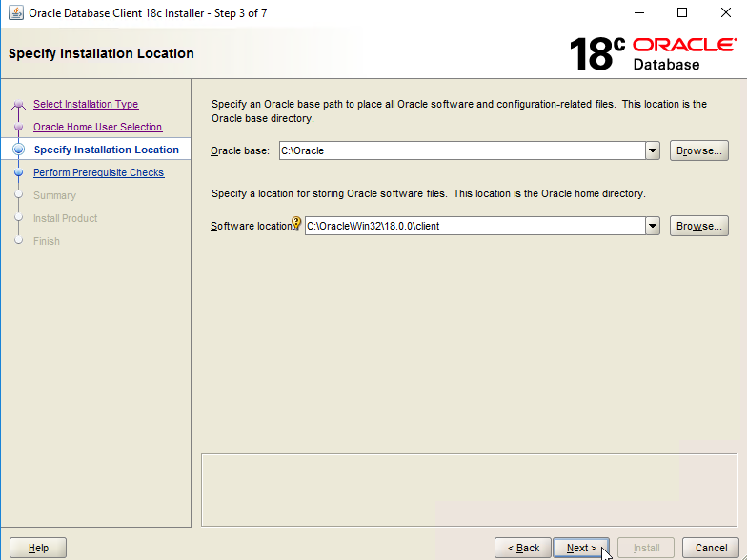Image resolution: width=747 pixels, height=560 pixels.
Task: Go to Oracle Home User Selection step
Action: (97, 127)
